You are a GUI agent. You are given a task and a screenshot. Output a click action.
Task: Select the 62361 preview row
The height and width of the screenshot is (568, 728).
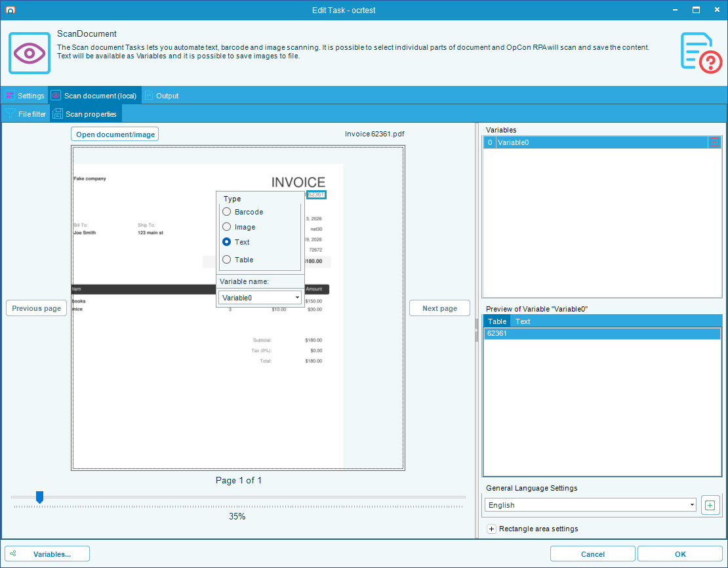[x=602, y=333]
